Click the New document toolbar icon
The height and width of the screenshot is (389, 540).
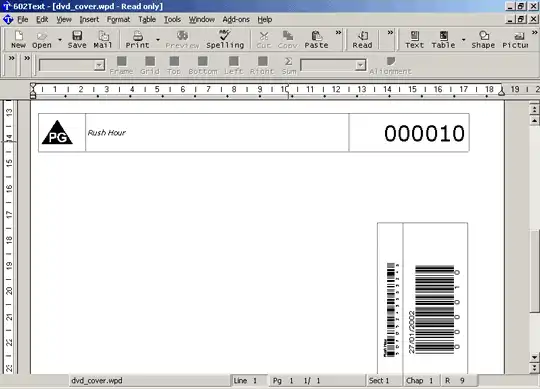click(18, 39)
